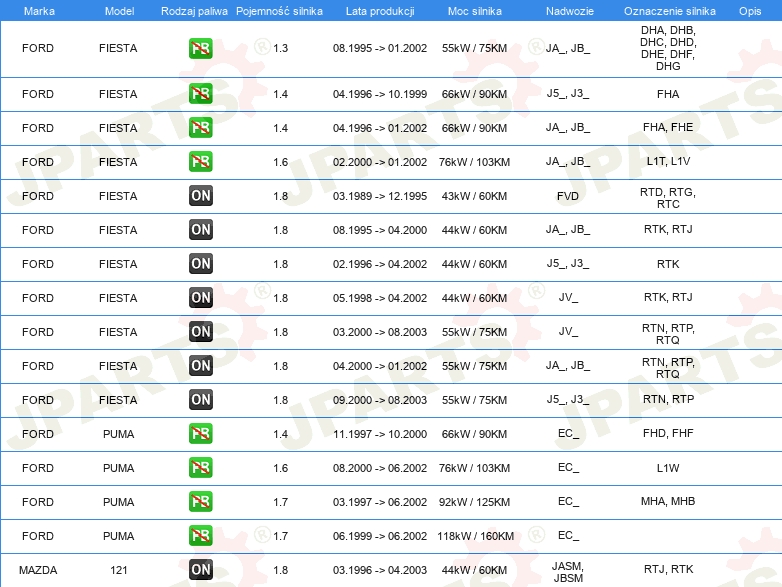
Task: Select the date range 02.1996 -> 04.2002
Action: click(380, 264)
